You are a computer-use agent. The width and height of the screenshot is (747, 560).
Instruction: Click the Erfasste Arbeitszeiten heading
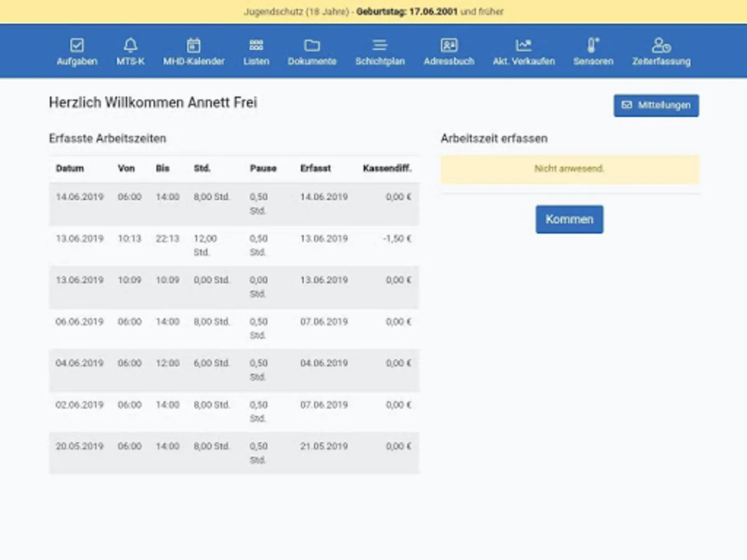(x=108, y=139)
